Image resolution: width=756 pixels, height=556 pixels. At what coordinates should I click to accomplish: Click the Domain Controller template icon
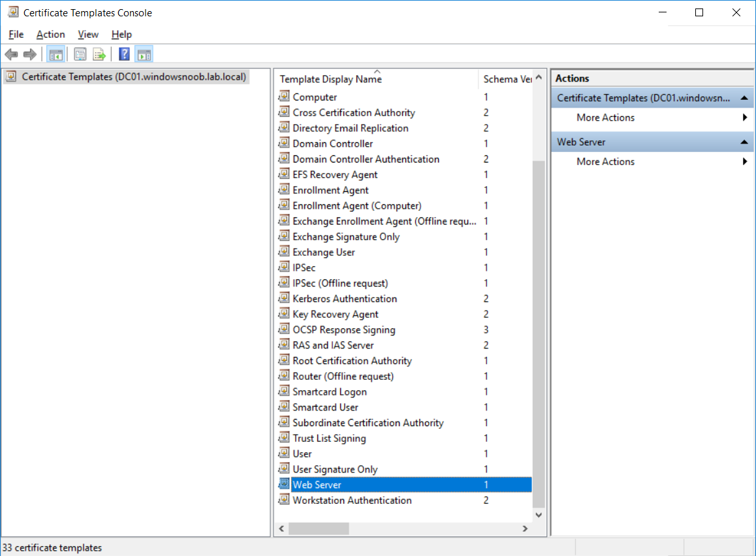[x=284, y=143]
